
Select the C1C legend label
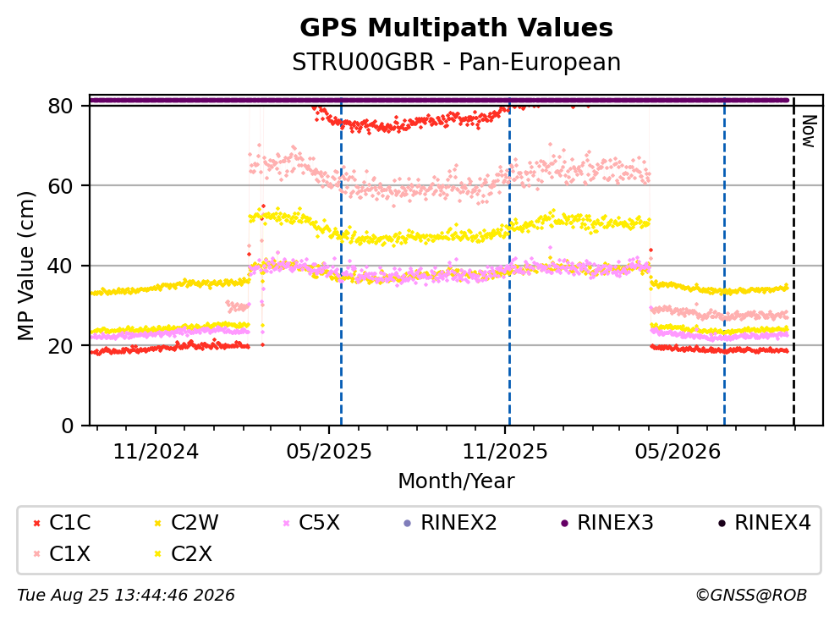(x=69, y=523)
